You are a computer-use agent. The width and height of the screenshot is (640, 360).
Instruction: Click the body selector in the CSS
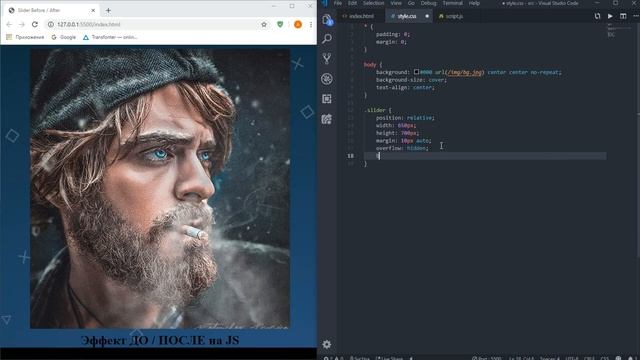(370, 64)
